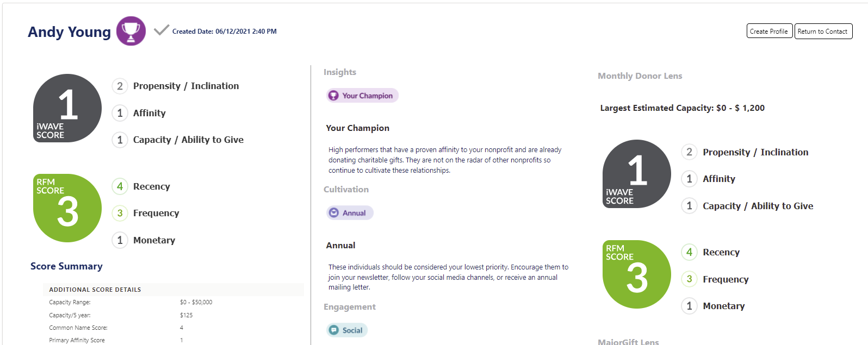Open the Your Champion insight badge
868x345 pixels.
pos(362,95)
